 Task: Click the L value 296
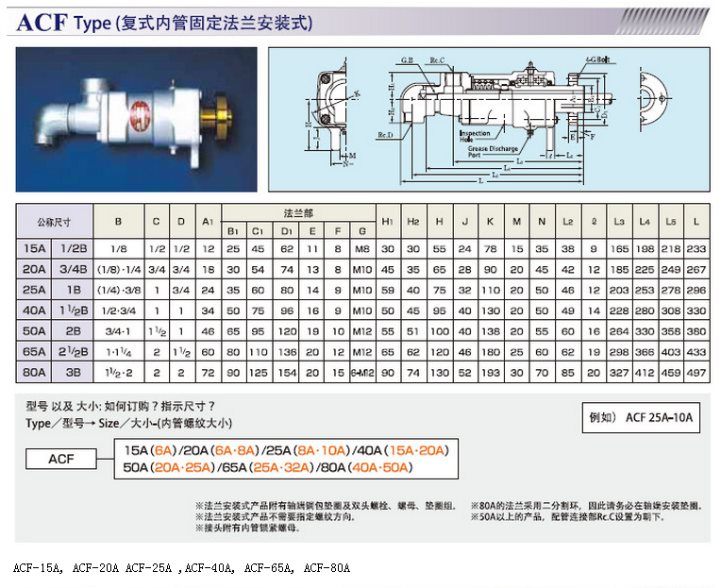696,290
